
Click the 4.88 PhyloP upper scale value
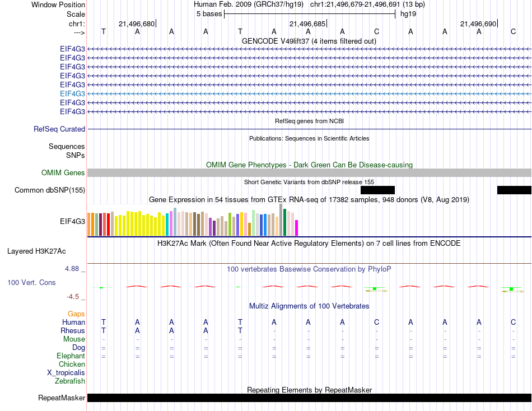pos(72,269)
